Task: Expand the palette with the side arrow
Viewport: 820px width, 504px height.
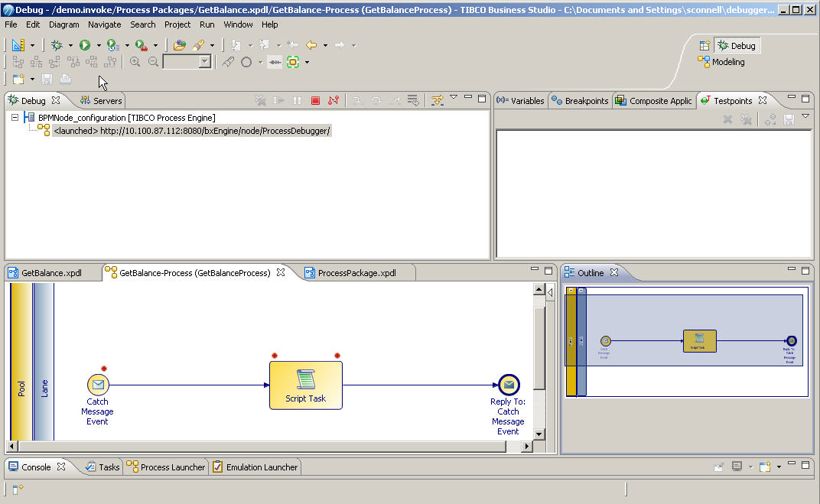Action: click(550, 292)
